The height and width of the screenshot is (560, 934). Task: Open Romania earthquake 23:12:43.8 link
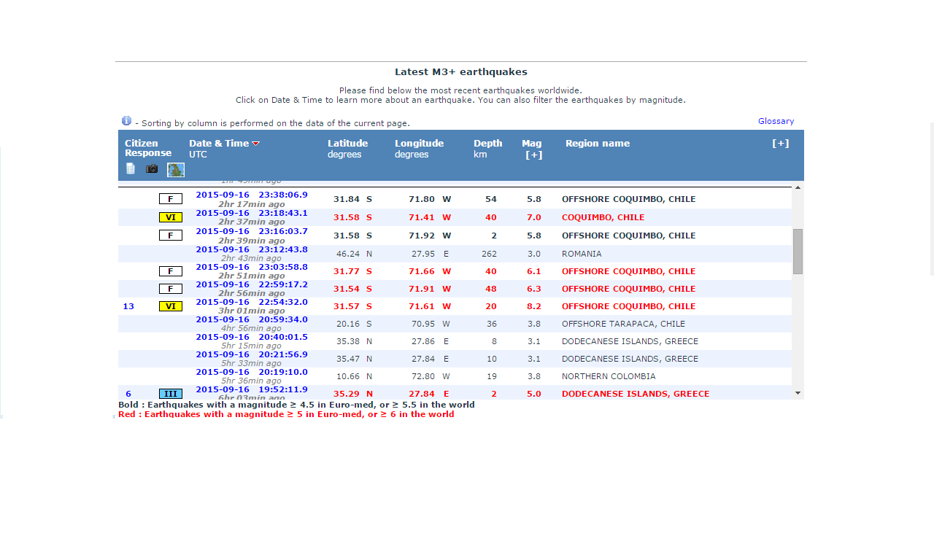tap(252, 249)
